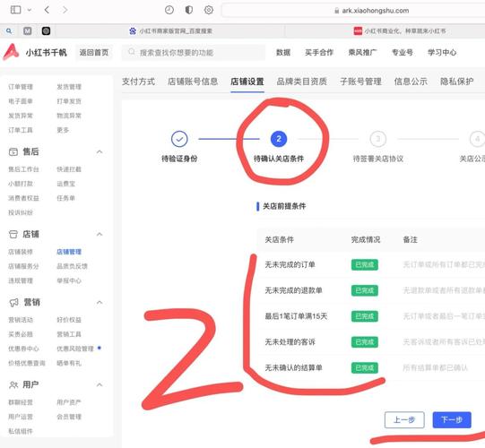Open the sidebar options dropdown arrow
This screenshot has width=485, height=448.
pyautogui.click(x=30, y=10)
